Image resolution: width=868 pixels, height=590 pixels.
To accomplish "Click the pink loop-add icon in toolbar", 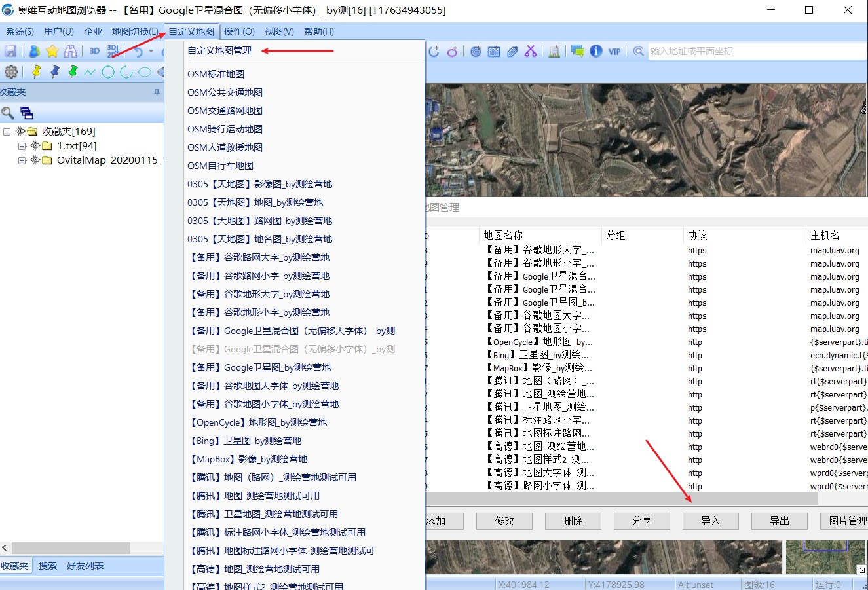I will 452,51.
